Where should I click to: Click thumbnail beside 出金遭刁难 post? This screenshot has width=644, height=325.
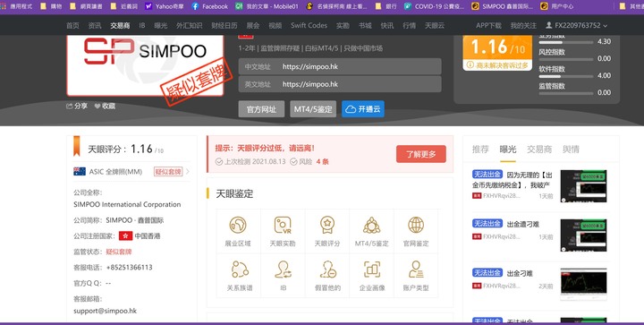583,235
